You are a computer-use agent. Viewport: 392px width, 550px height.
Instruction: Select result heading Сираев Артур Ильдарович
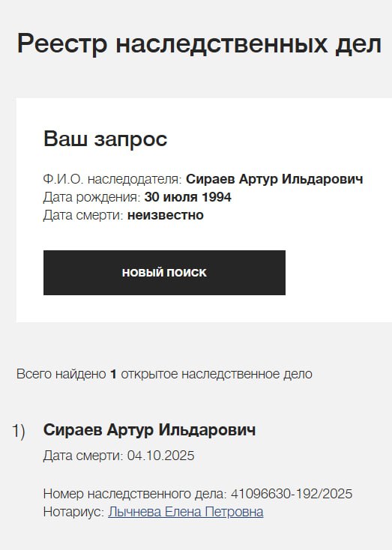(x=149, y=430)
